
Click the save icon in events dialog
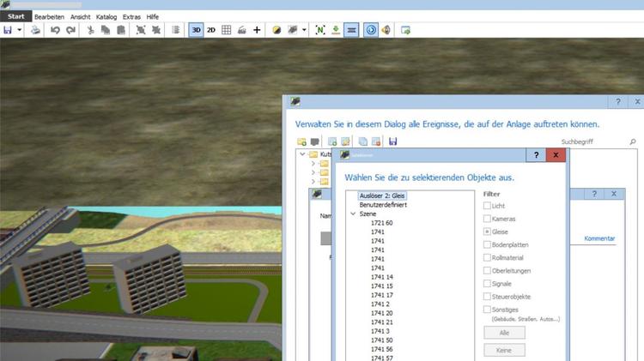[x=393, y=141]
